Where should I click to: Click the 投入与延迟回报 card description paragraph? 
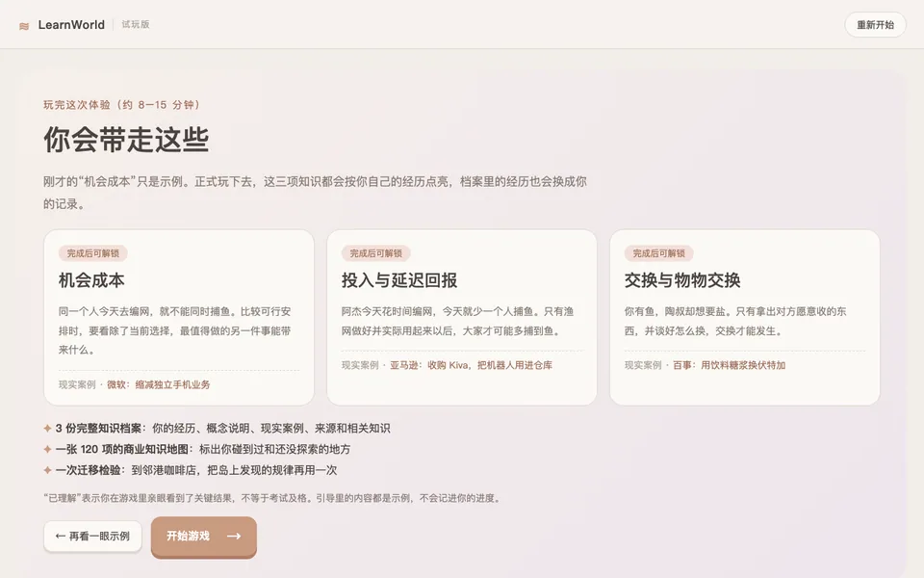pos(458,321)
